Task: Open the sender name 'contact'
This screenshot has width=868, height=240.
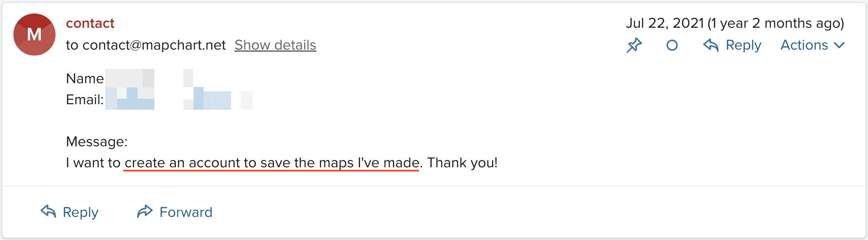Action: tap(90, 23)
